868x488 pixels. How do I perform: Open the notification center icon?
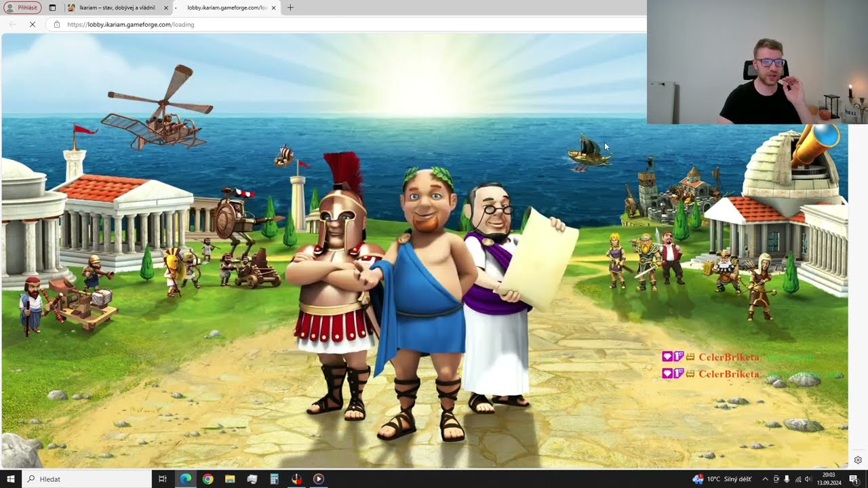pyautogui.click(x=854, y=479)
